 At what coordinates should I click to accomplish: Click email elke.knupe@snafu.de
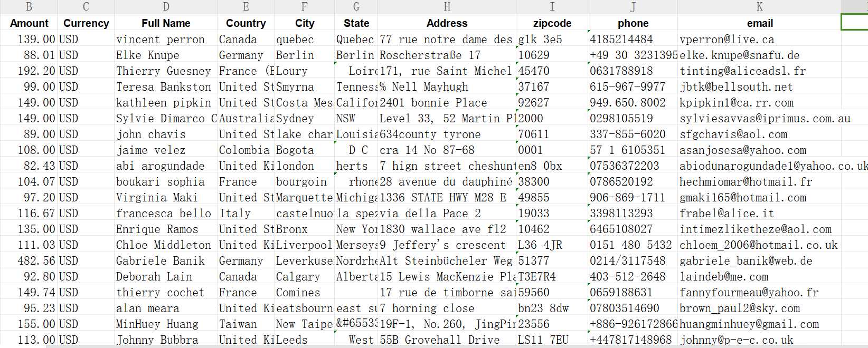coord(759,55)
